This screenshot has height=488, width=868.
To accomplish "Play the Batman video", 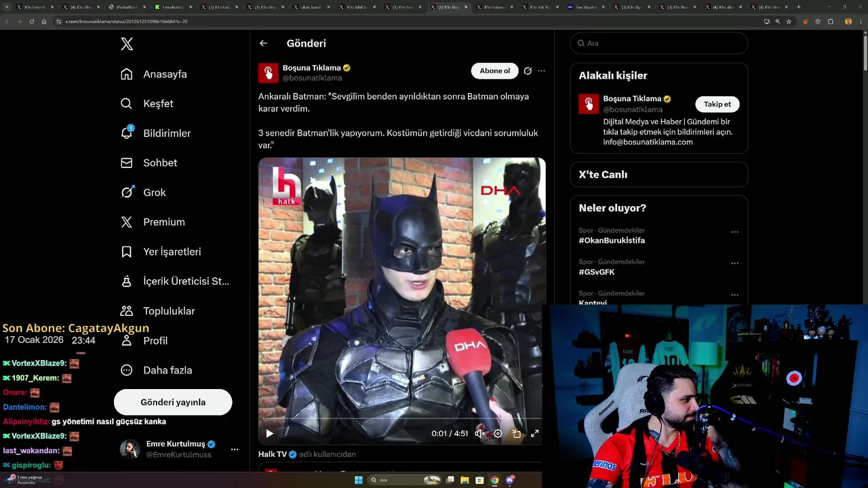I will point(269,434).
